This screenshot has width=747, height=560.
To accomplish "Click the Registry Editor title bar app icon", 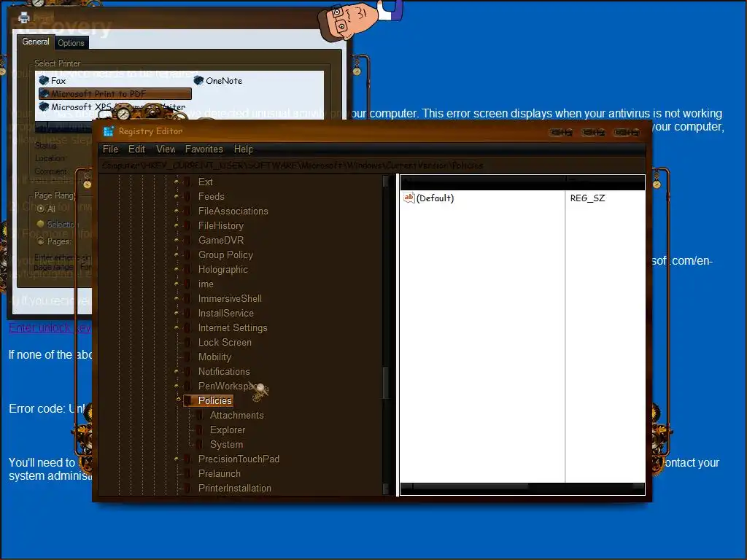I will click(109, 131).
